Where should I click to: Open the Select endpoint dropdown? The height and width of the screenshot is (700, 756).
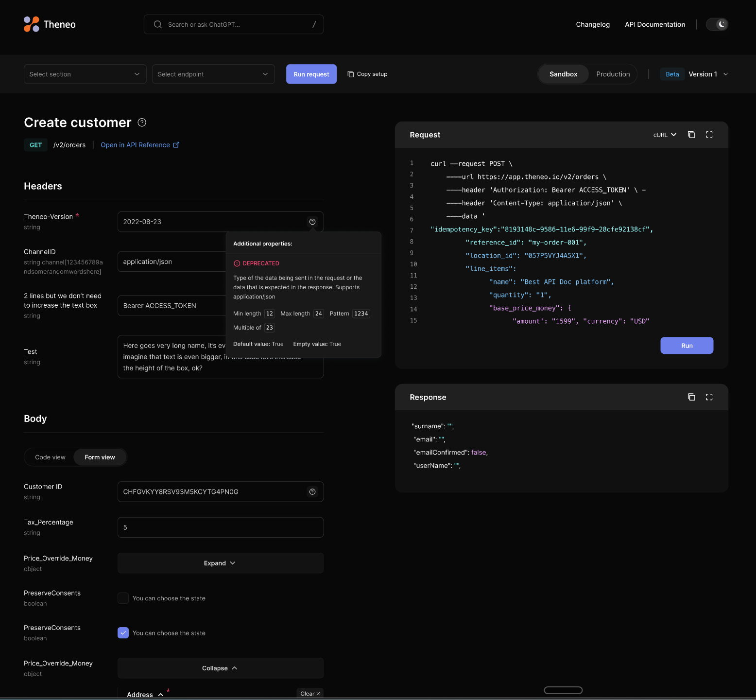tap(213, 74)
